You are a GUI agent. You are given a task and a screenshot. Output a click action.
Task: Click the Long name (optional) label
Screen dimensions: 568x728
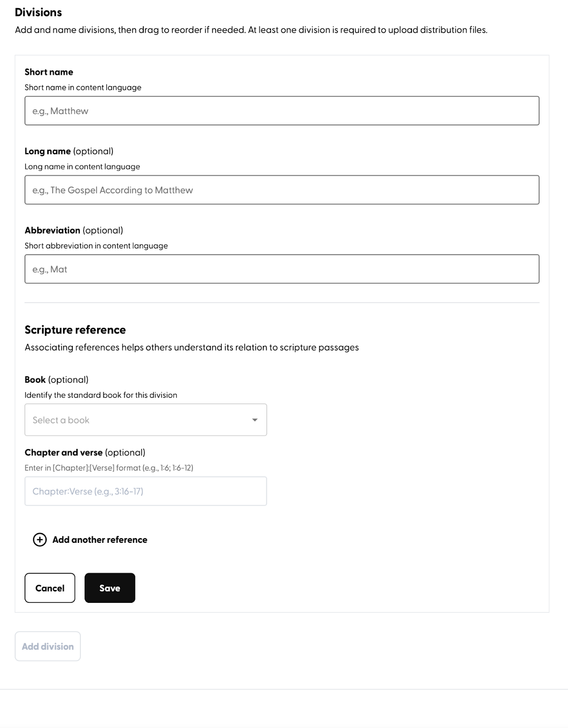(x=69, y=151)
